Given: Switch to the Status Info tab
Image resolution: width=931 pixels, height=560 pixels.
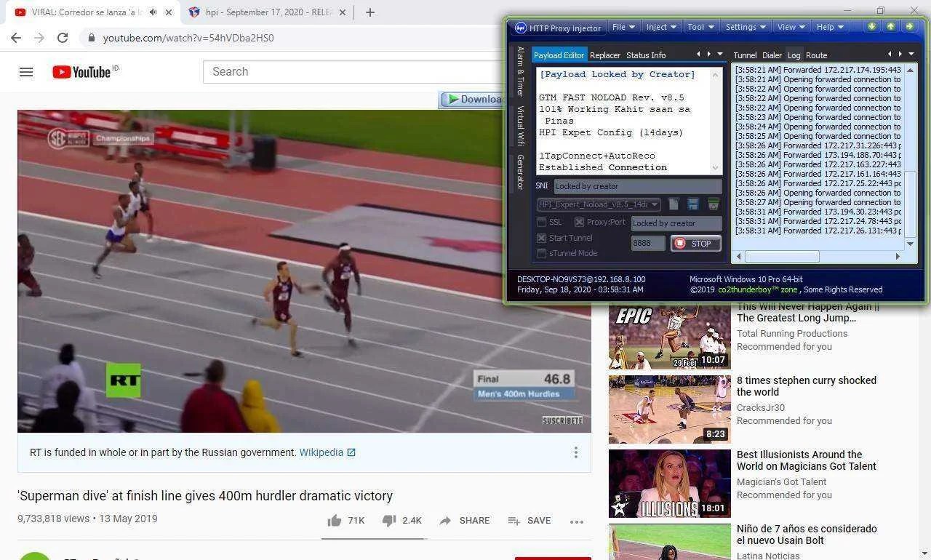Looking at the screenshot, I should coord(646,55).
